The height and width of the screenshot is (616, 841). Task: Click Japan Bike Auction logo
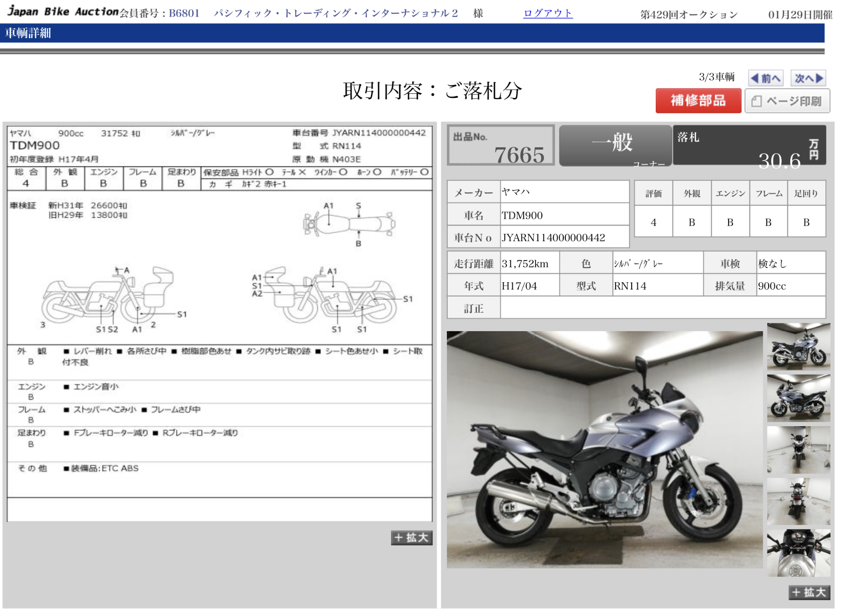click(63, 11)
